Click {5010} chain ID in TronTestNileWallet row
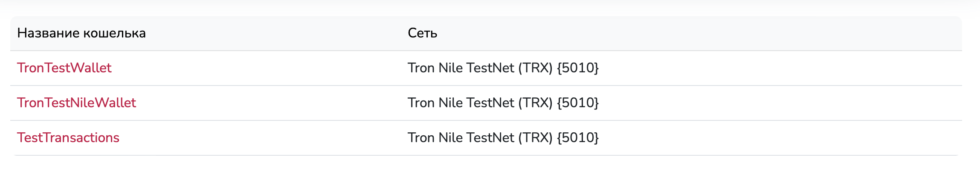Screen dimensions: 980x177 pyautogui.click(x=578, y=103)
